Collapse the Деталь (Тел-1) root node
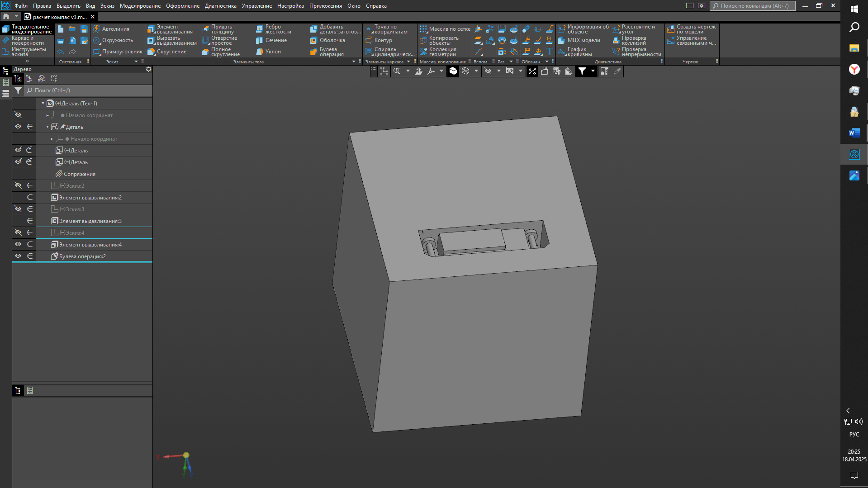 [x=43, y=104]
